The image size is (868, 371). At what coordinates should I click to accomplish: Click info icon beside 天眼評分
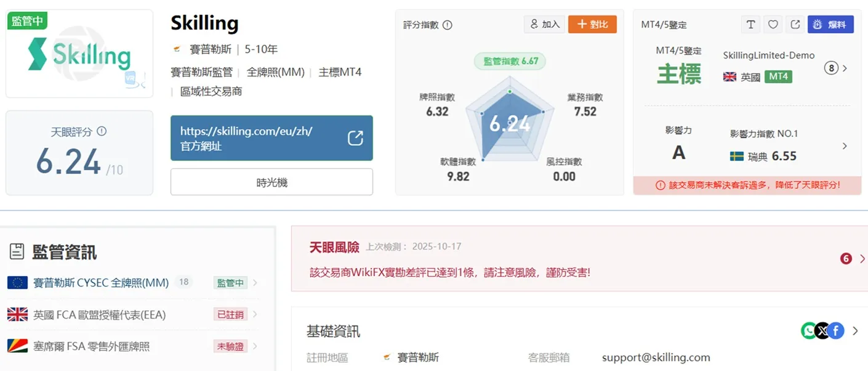[x=102, y=131]
